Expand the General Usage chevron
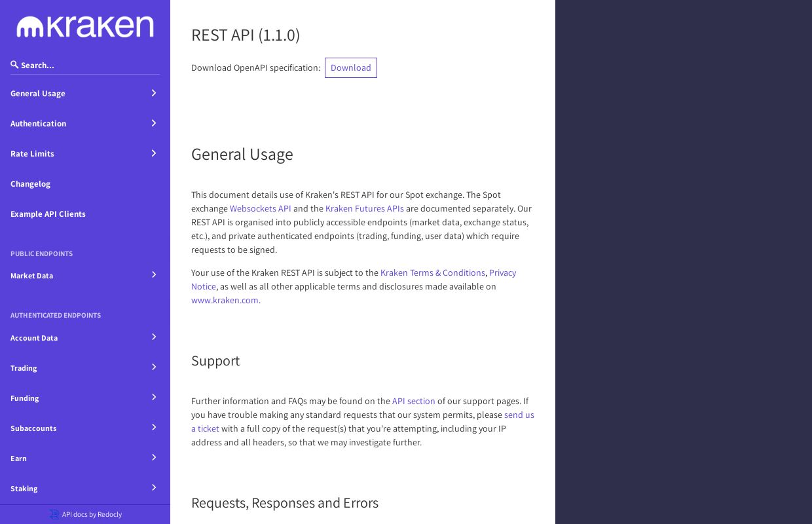 [x=154, y=93]
